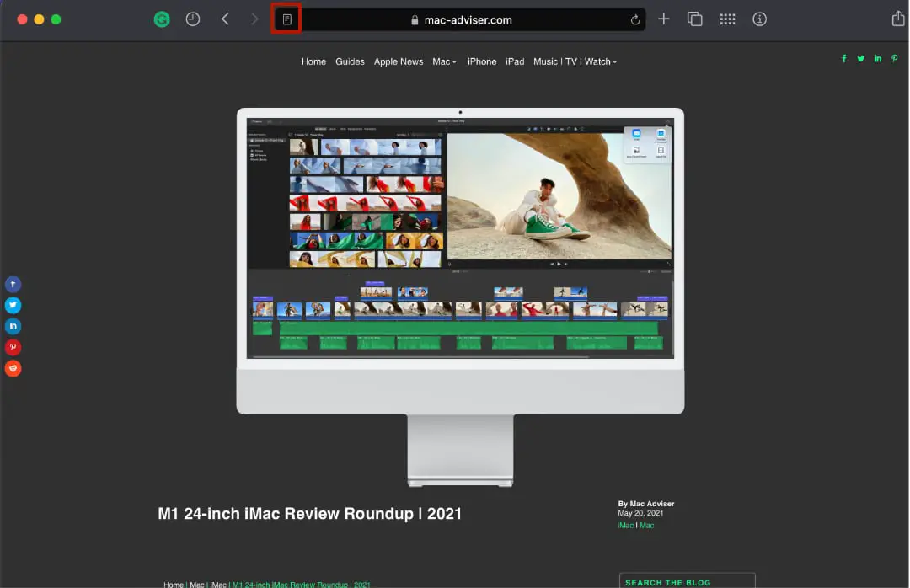Click the article title M1 24-inch iMac
Viewport: 910px width, 588px height.
click(x=309, y=514)
